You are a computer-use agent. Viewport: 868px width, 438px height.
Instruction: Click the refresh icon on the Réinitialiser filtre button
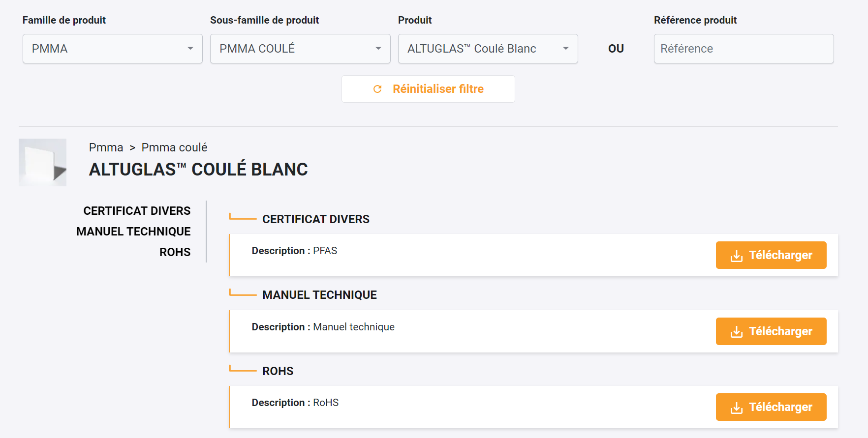point(377,89)
